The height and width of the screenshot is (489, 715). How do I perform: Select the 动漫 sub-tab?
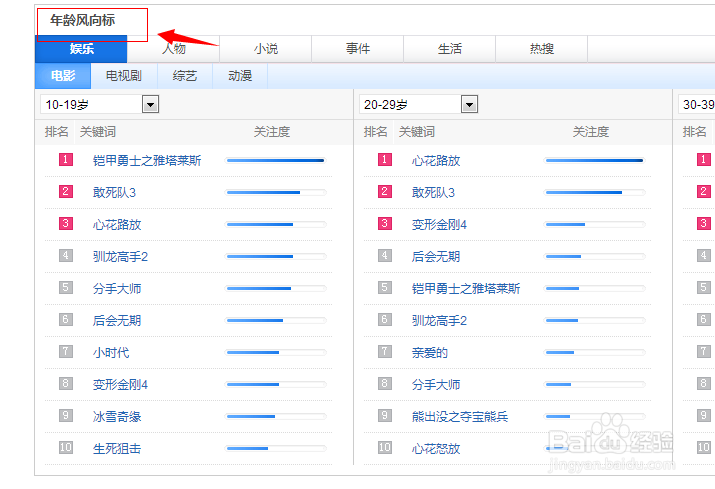click(x=240, y=76)
